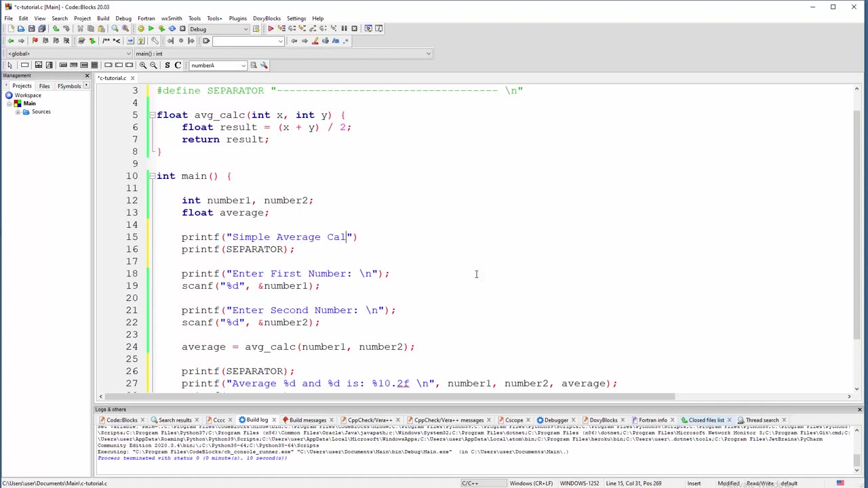The image size is (868, 488).
Task: Toggle regex search option
Action: 346,41
